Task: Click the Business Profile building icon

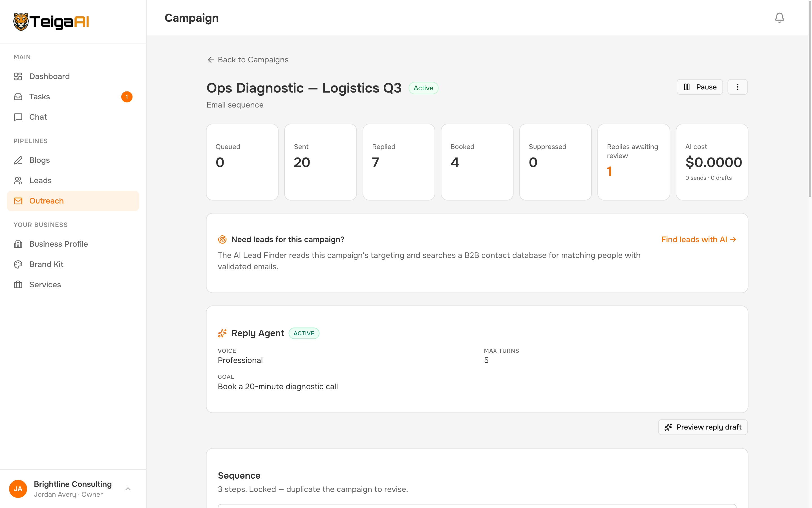Action: 18,244
